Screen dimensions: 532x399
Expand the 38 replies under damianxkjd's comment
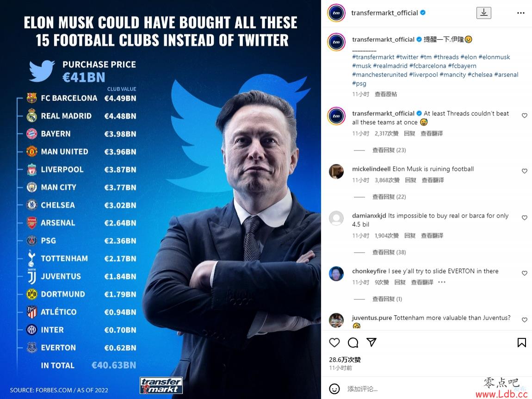coord(389,252)
